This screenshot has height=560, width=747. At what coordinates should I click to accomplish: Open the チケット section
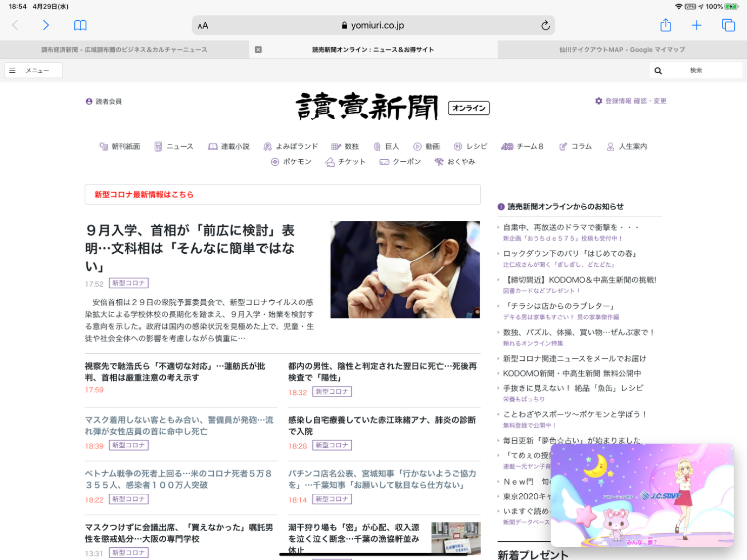point(345,162)
